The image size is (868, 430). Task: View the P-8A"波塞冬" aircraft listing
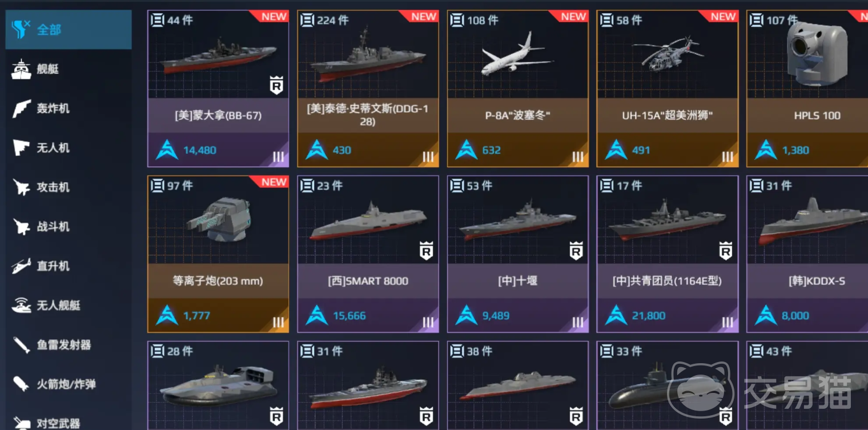pos(517,89)
